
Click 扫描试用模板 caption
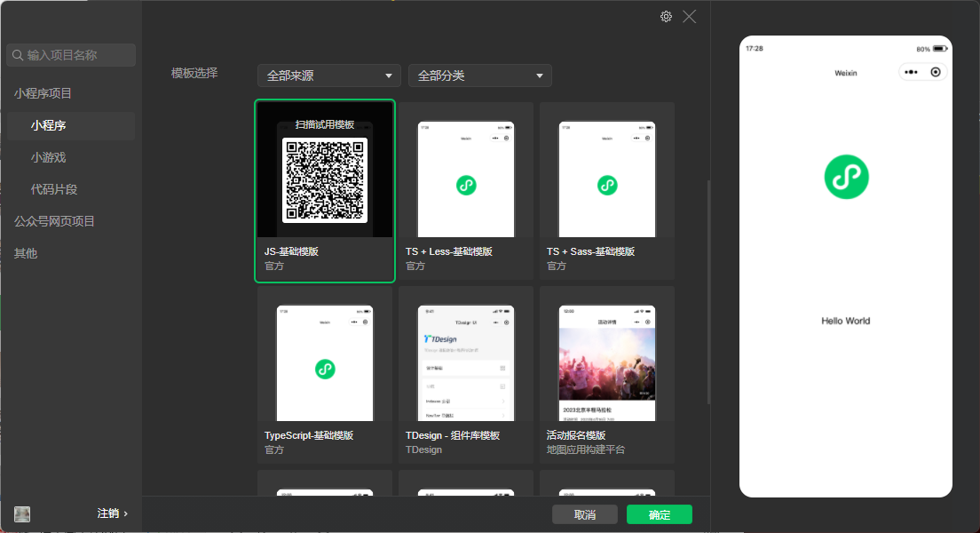325,124
